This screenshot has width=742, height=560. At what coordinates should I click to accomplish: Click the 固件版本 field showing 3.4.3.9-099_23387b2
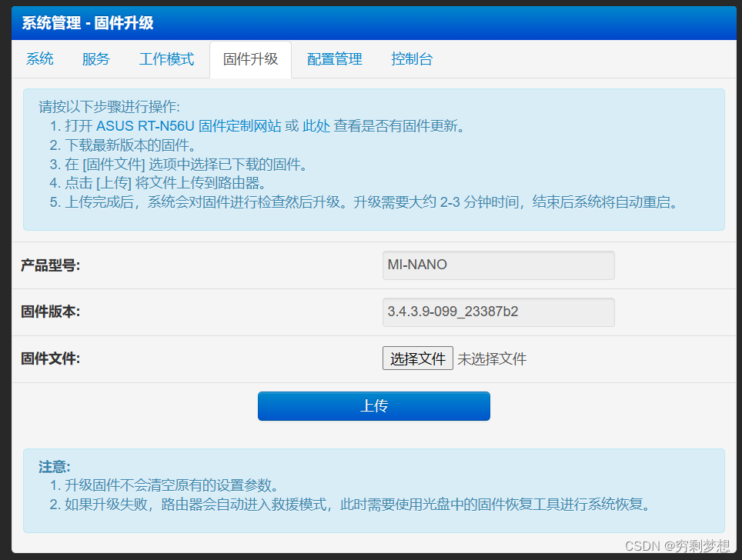(499, 312)
